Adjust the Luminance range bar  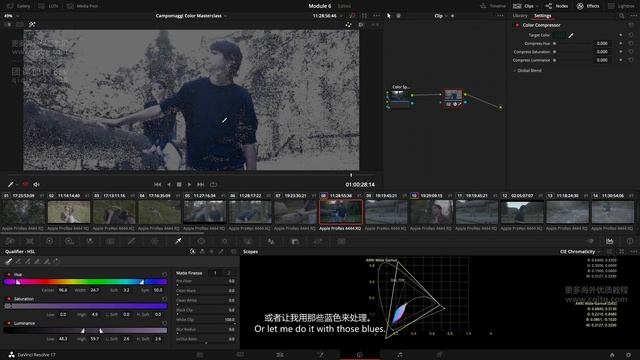(x=86, y=330)
